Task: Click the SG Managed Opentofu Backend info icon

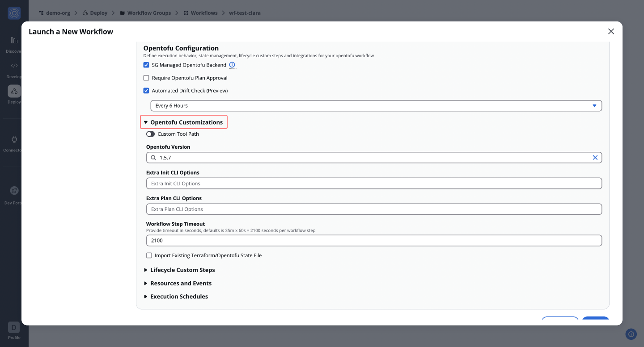Action: point(232,65)
